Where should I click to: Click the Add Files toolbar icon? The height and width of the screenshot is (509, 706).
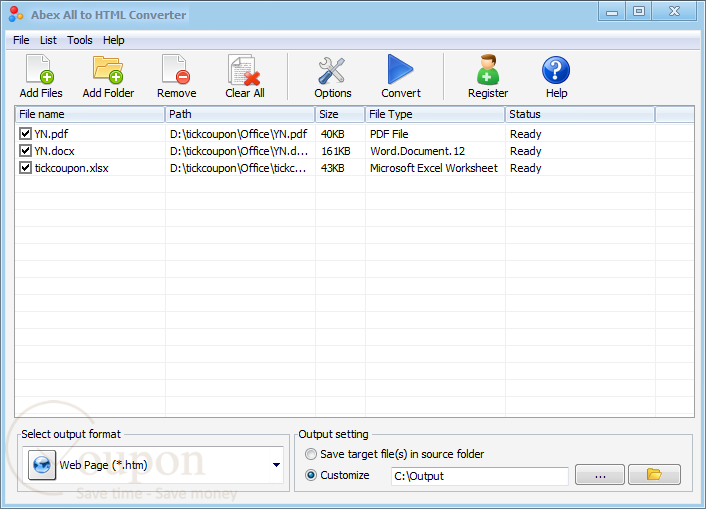pos(41,70)
